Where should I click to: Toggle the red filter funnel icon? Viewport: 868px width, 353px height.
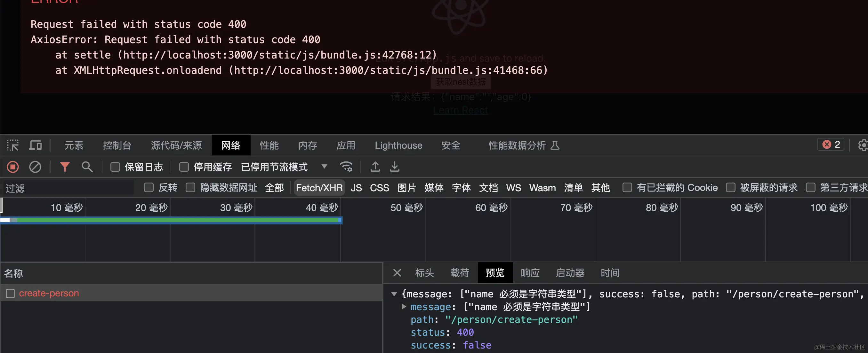pos(65,167)
